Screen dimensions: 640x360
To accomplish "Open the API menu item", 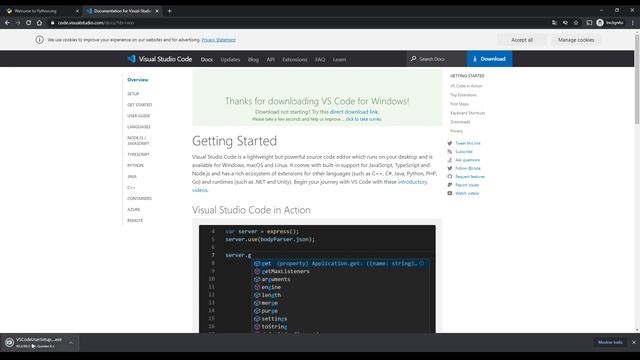I will pos(271,60).
